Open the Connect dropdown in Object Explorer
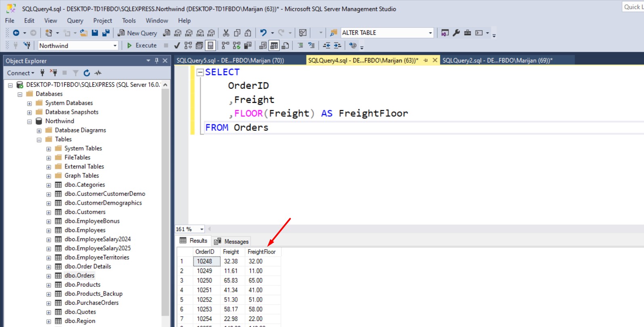 21,73
